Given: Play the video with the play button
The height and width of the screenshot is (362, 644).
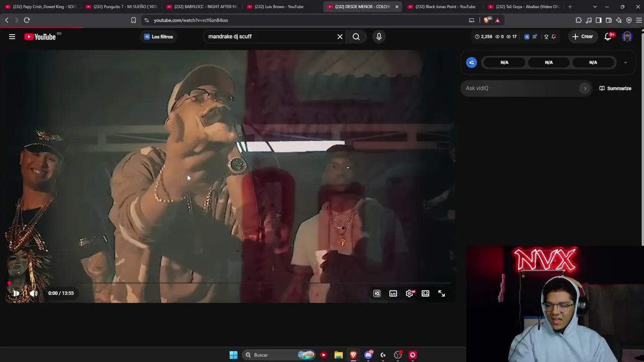Looking at the screenshot, I should pos(16,293).
